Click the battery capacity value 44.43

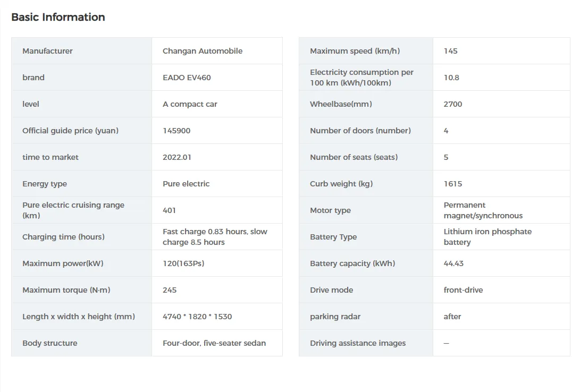(453, 263)
